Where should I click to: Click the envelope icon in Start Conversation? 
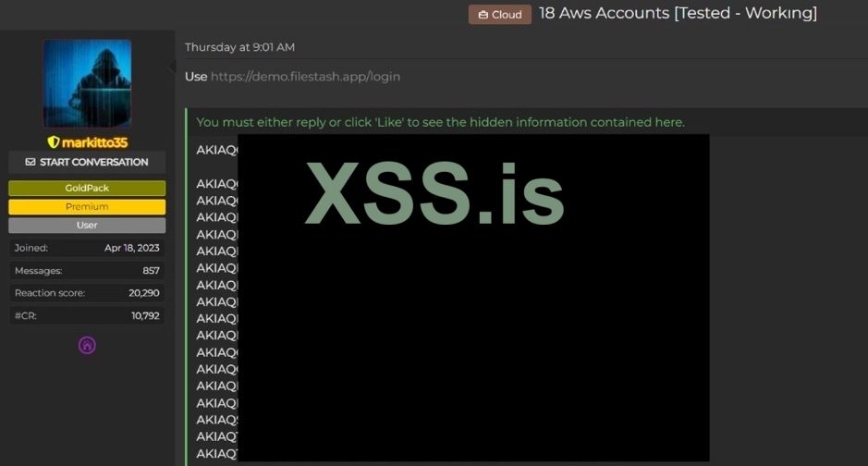pos(31,162)
